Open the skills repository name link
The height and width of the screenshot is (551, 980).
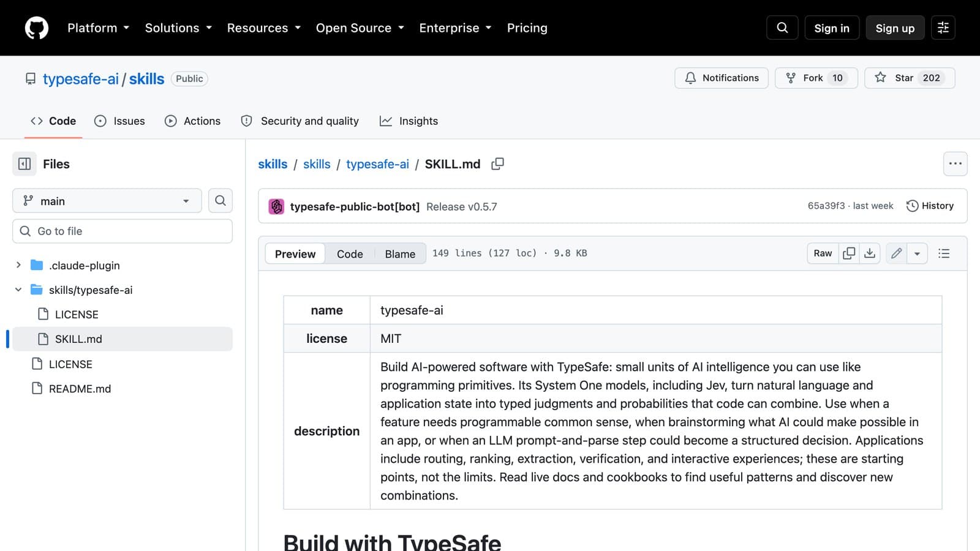click(x=146, y=79)
